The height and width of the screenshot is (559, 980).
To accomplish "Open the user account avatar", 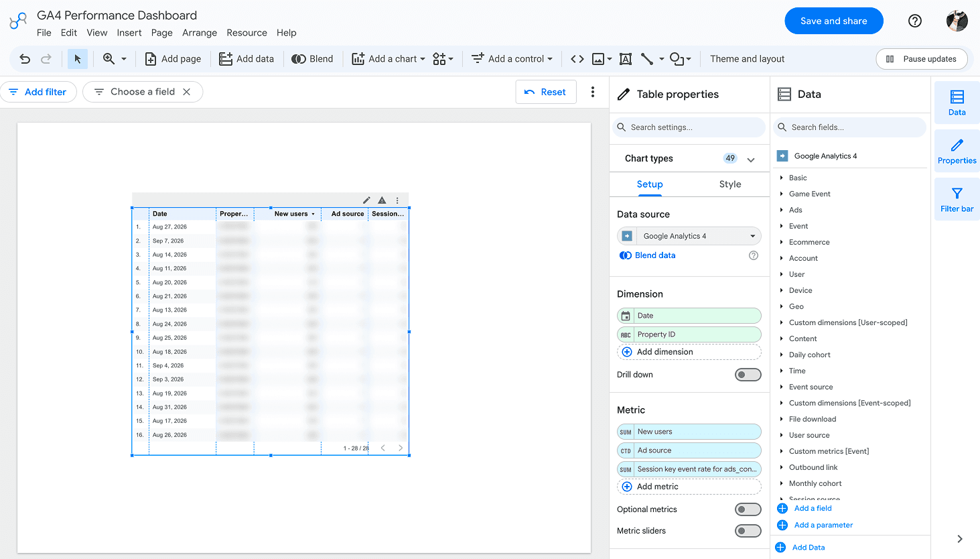I will [957, 21].
